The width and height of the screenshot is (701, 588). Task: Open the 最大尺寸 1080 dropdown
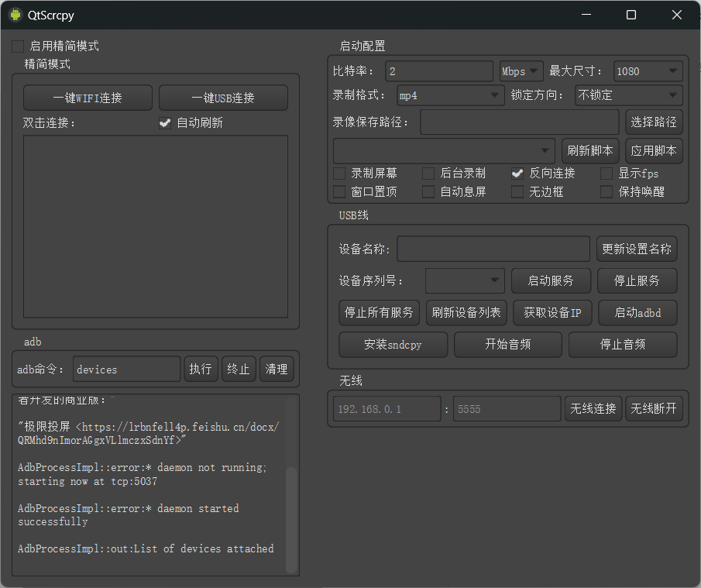pyautogui.click(x=648, y=71)
